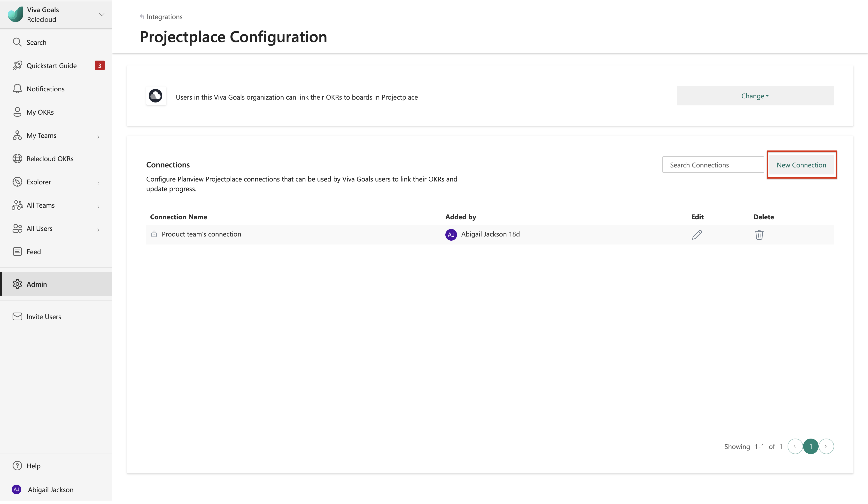
Task: Click the Notifications bell icon
Action: [17, 89]
